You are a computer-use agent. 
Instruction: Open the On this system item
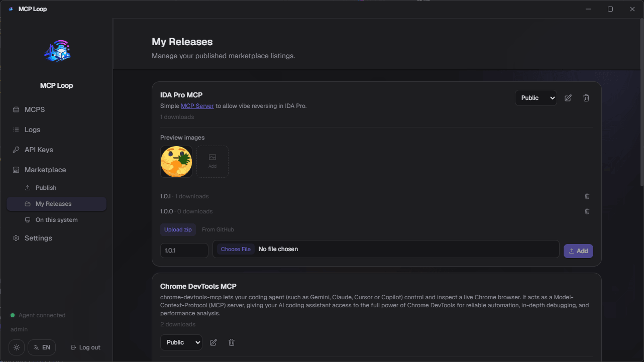[x=56, y=220]
